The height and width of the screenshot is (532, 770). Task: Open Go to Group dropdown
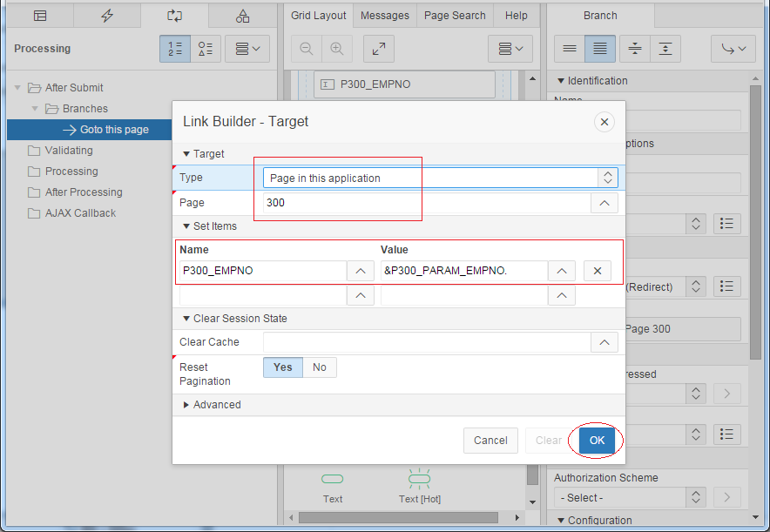pos(733,49)
